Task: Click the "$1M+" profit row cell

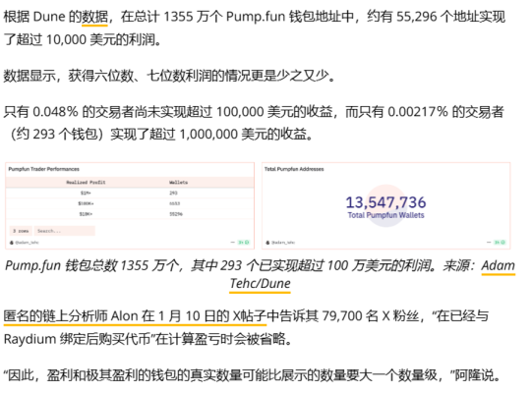Action: pos(86,193)
